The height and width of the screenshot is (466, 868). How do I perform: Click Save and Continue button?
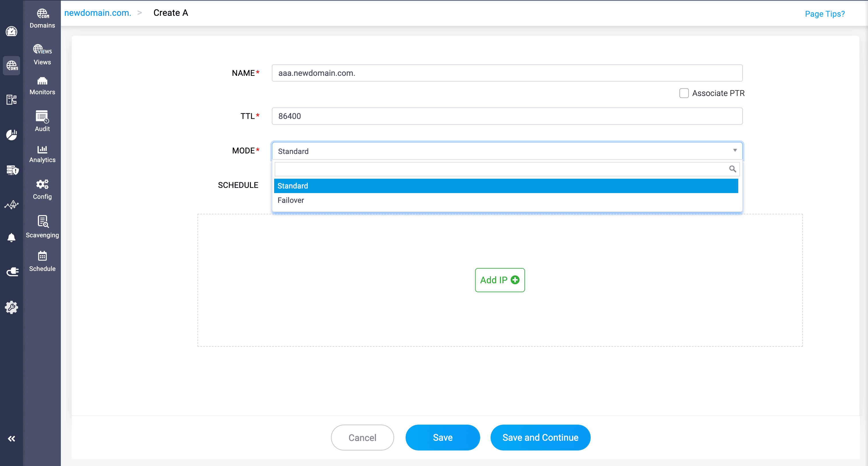tap(540, 437)
